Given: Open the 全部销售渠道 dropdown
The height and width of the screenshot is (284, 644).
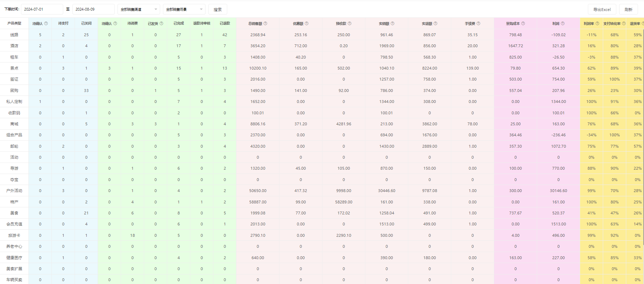Looking at the screenshot, I should pyautogui.click(x=138, y=9).
